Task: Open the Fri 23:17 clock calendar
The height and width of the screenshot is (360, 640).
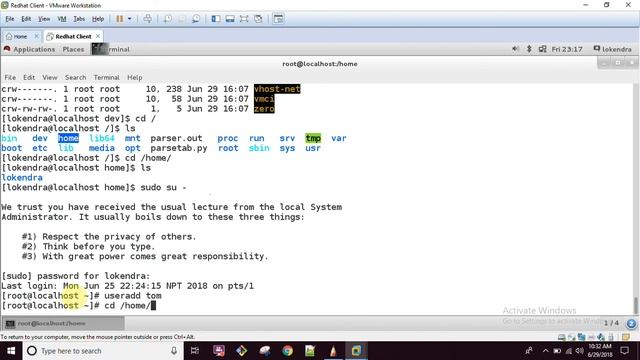Action: [567, 49]
